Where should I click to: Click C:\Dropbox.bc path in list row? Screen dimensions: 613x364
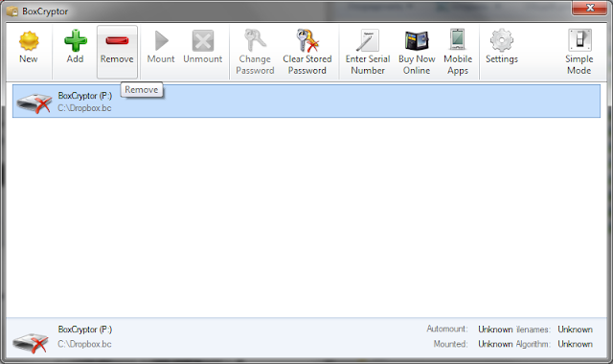coord(84,108)
